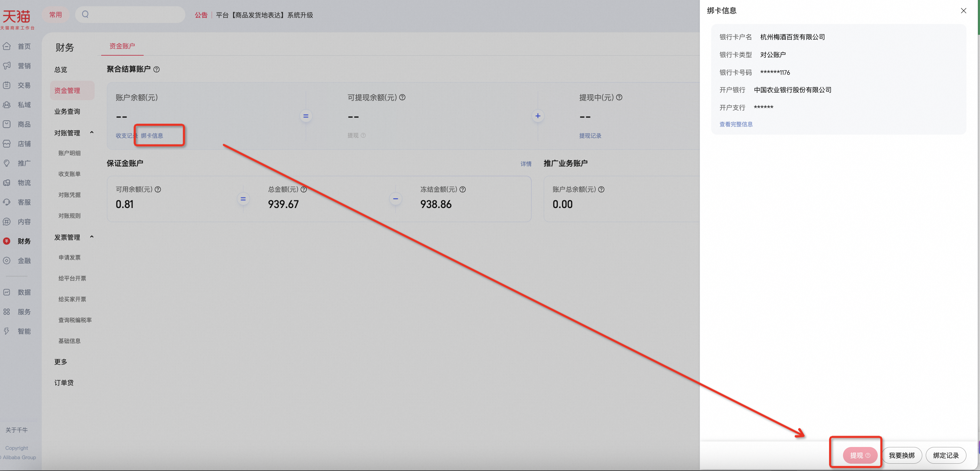This screenshot has width=980, height=471.
Task: Click help icon beside 可提现余额(元)
Action: coord(402,97)
